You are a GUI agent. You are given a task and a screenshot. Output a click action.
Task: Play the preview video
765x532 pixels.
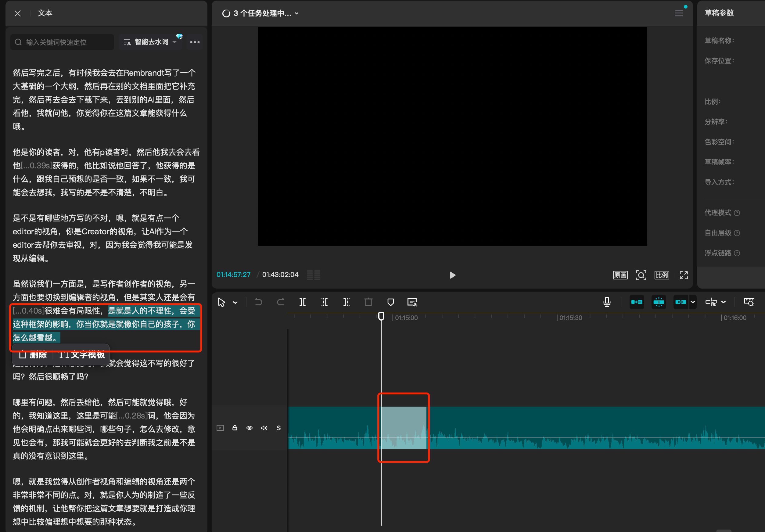pos(452,275)
